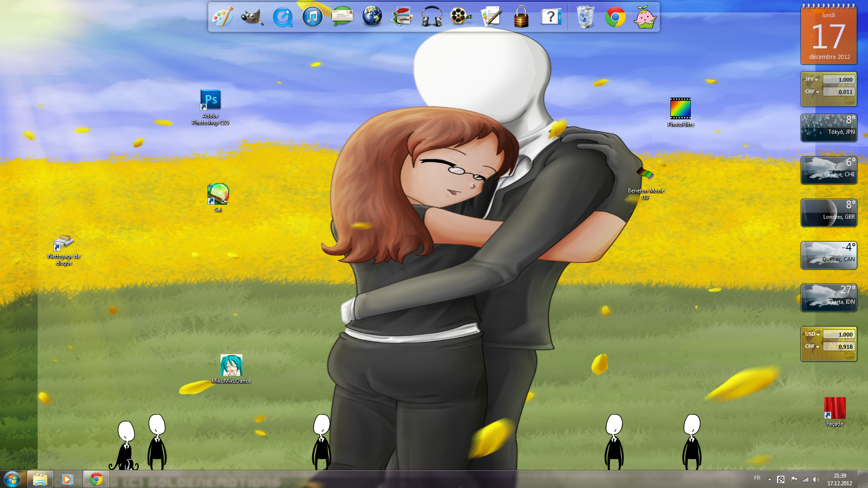Open the notepad with pen dock icon
868x488 pixels.
(491, 17)
